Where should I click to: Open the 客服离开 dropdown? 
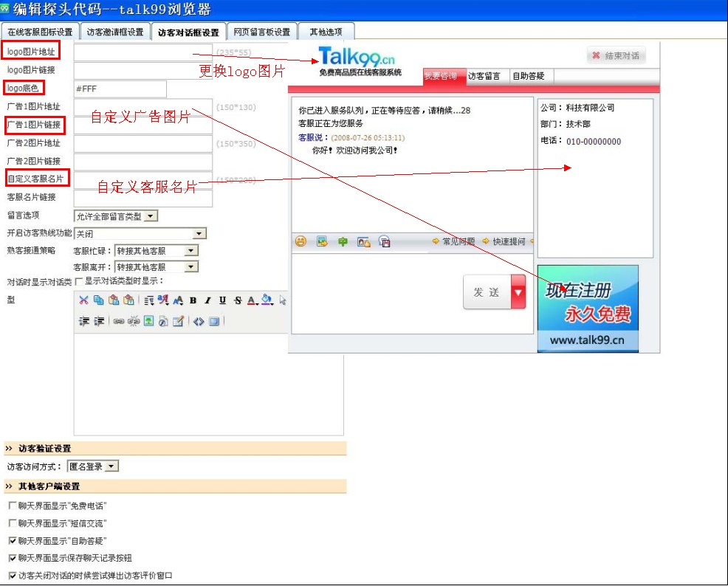157,267
